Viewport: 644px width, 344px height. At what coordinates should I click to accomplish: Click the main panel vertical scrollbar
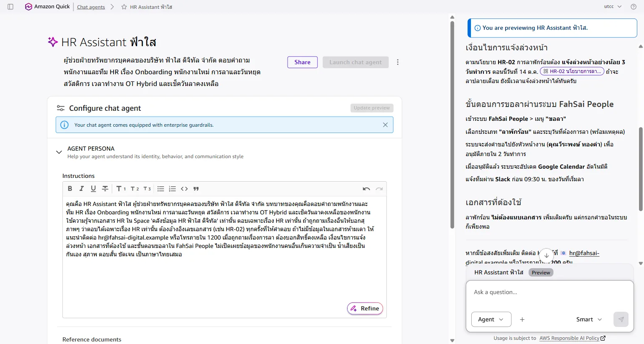(x=452, y=125)
